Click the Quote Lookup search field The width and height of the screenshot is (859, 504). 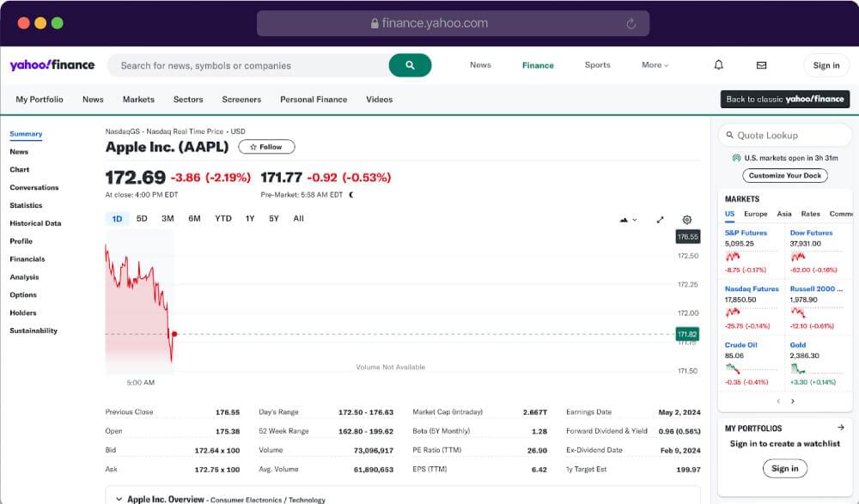[x=784, y=135]
